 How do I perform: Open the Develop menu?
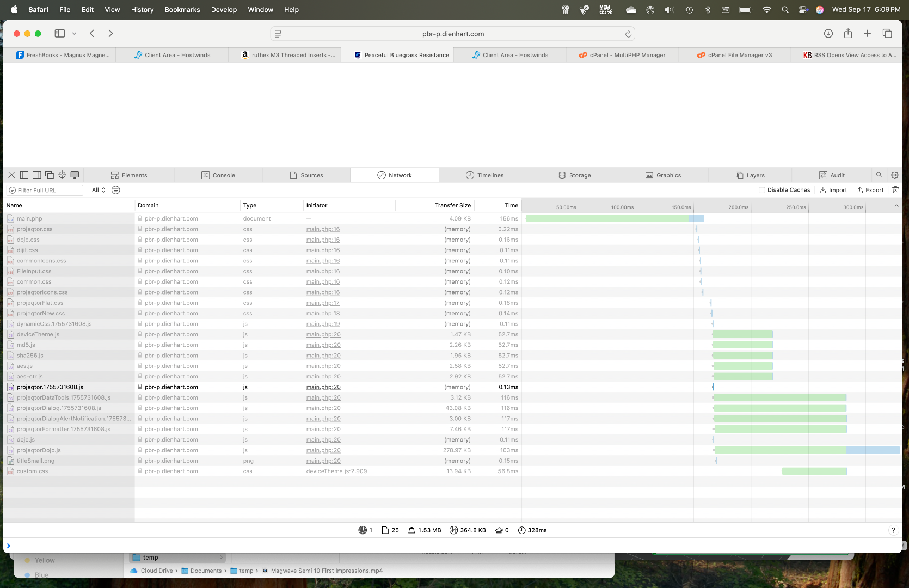224,9
